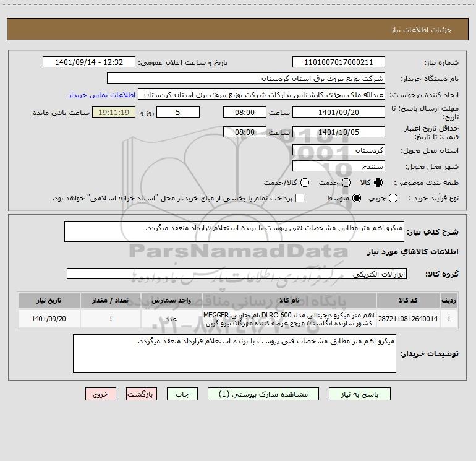Click the product name cell with MEGGER

(x=289, y=319)
